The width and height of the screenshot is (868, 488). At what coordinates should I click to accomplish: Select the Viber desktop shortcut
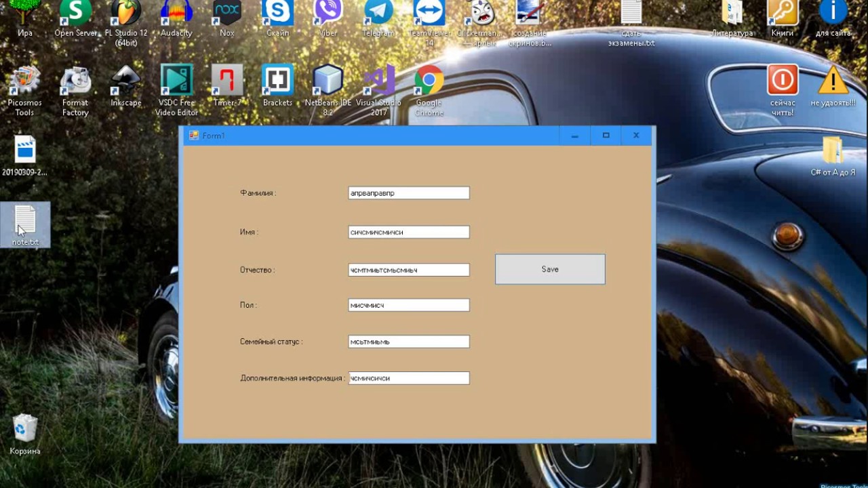click(328, 19)
